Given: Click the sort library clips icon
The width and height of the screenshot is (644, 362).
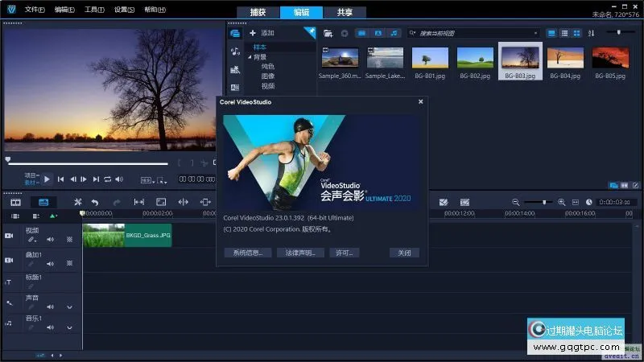Looking at the screenshot, I should tap(591, 33).
